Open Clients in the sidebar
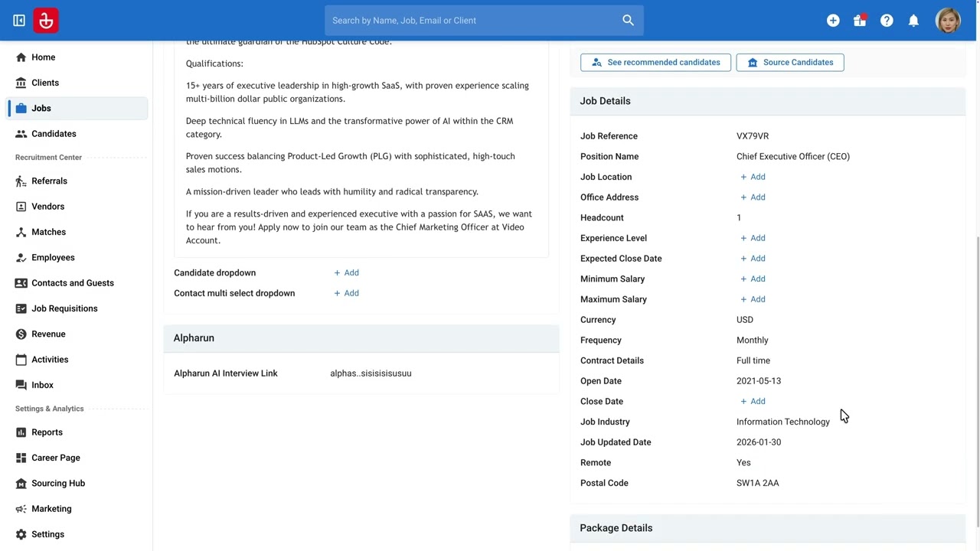This screenshot has height=551, width=980. [x=77, y=83]
